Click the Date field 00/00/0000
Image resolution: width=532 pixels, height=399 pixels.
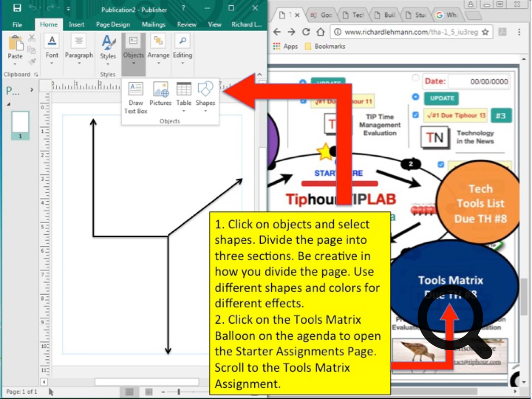(479, 81)
